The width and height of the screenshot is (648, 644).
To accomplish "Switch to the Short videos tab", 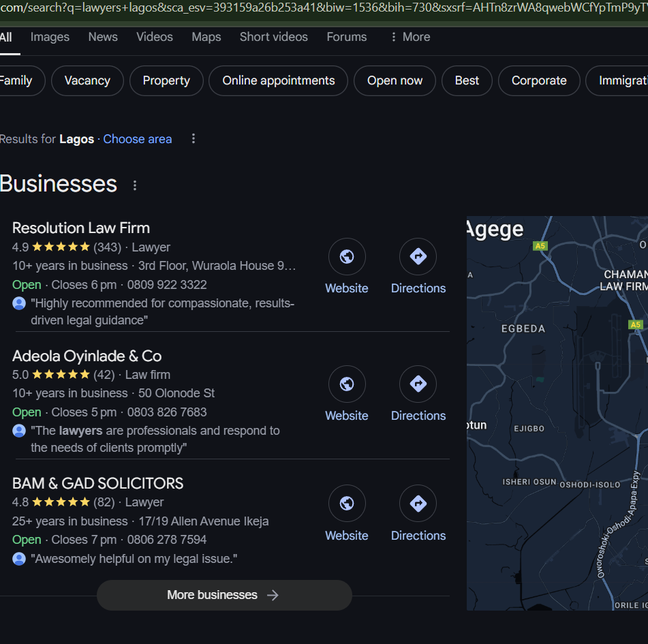I will point(274,37).
